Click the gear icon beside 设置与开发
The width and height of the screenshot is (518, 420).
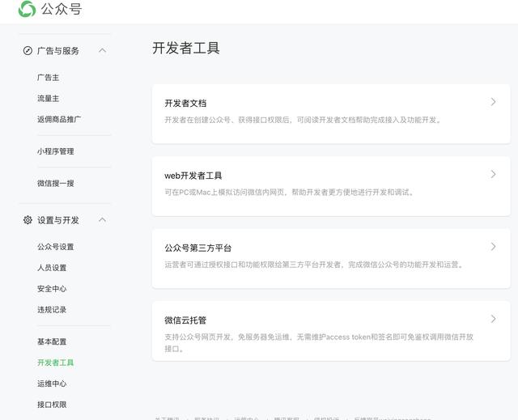[28, 220]
